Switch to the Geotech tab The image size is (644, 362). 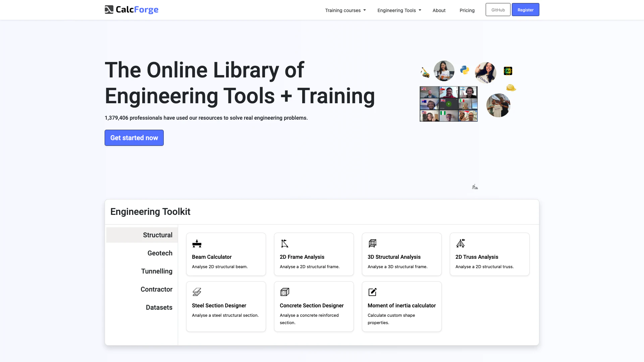pos(160,253)
